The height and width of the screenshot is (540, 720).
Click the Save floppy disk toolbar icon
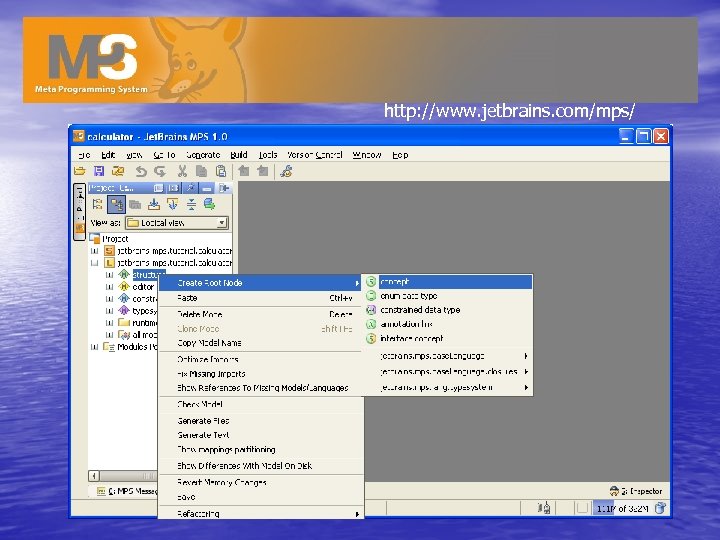pyautogui.click(x=99, y=172)
